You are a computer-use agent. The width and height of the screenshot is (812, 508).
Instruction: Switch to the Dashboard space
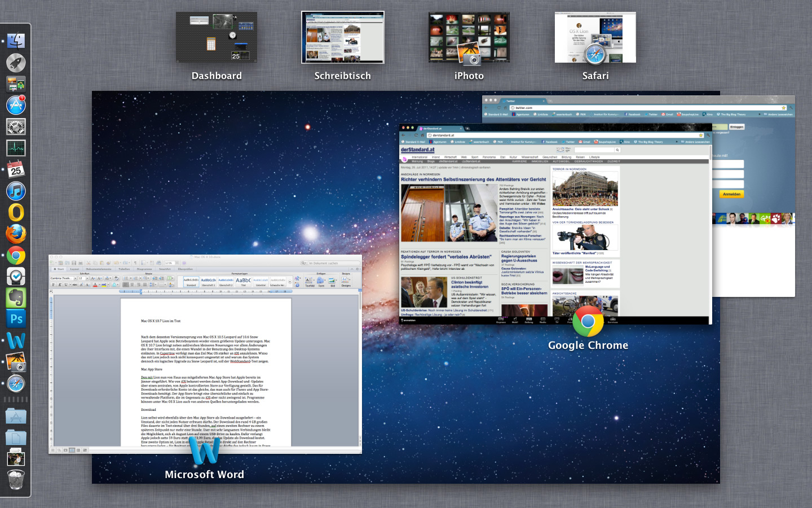coord(217,37)
